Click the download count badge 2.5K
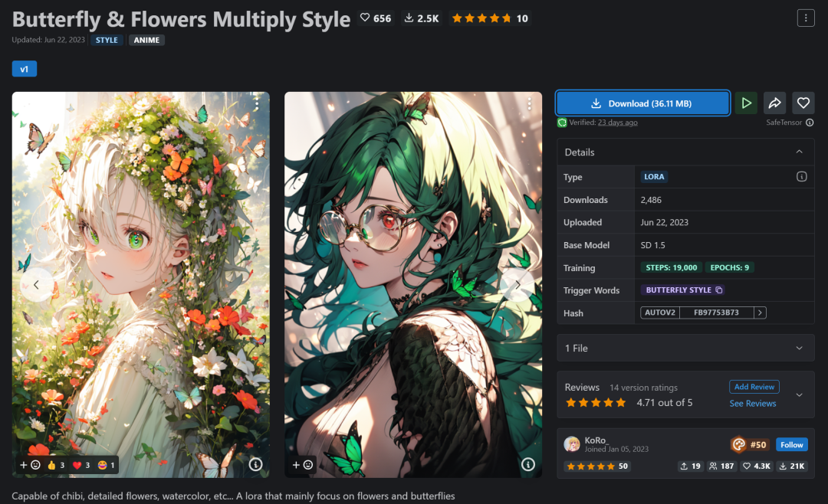This screenshot has height=504, width=828. (422, 18)
